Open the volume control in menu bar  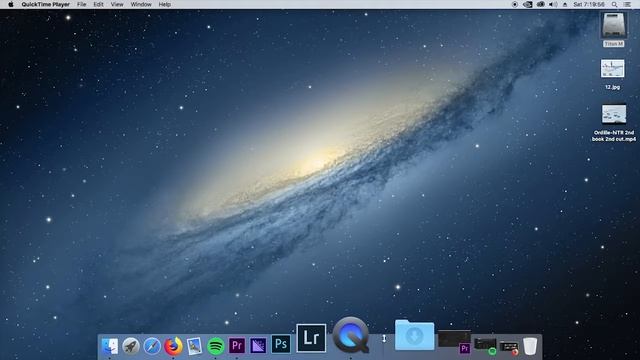(553, 4)
